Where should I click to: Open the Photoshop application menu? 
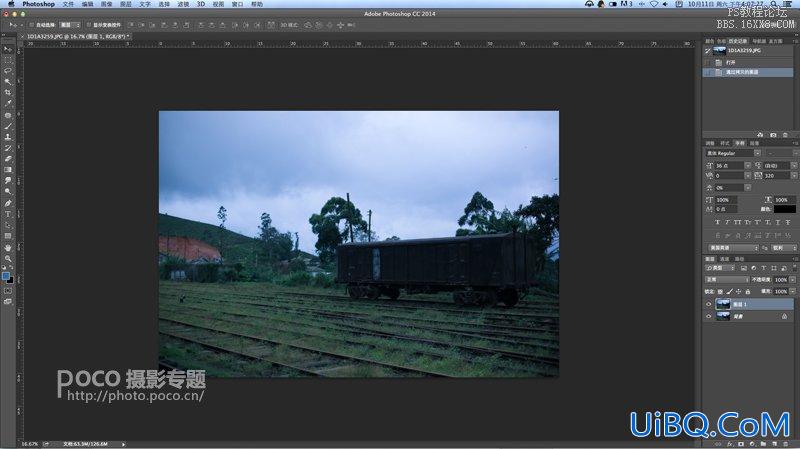pos(38,4)
